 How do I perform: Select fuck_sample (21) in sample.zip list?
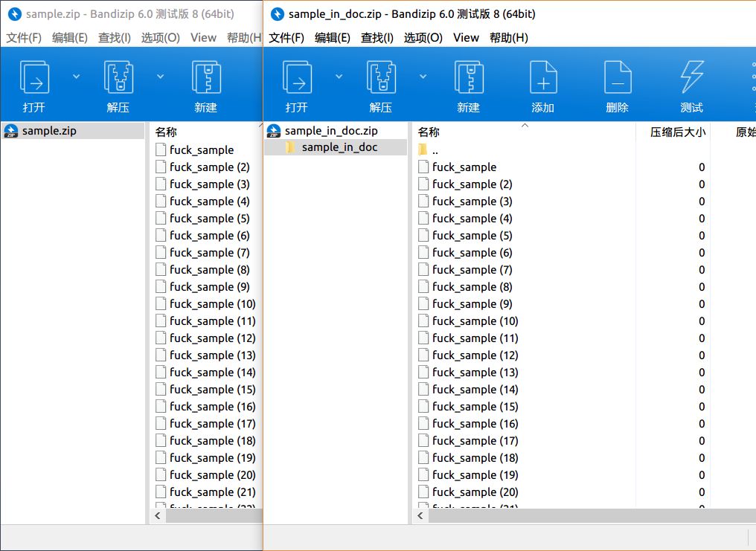tap(212, 492)
